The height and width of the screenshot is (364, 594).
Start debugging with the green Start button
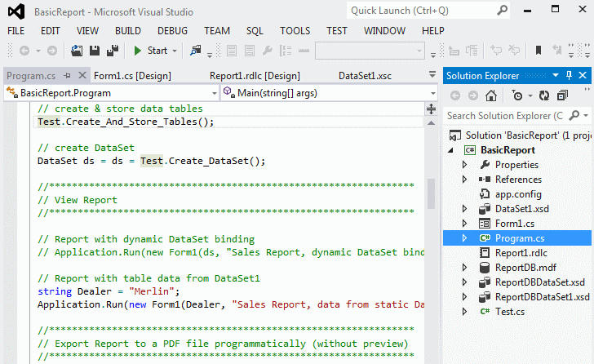(151, 51)
